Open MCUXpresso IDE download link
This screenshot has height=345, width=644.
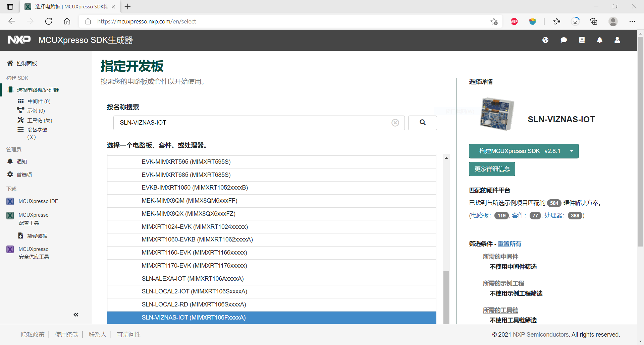(33, 201)
